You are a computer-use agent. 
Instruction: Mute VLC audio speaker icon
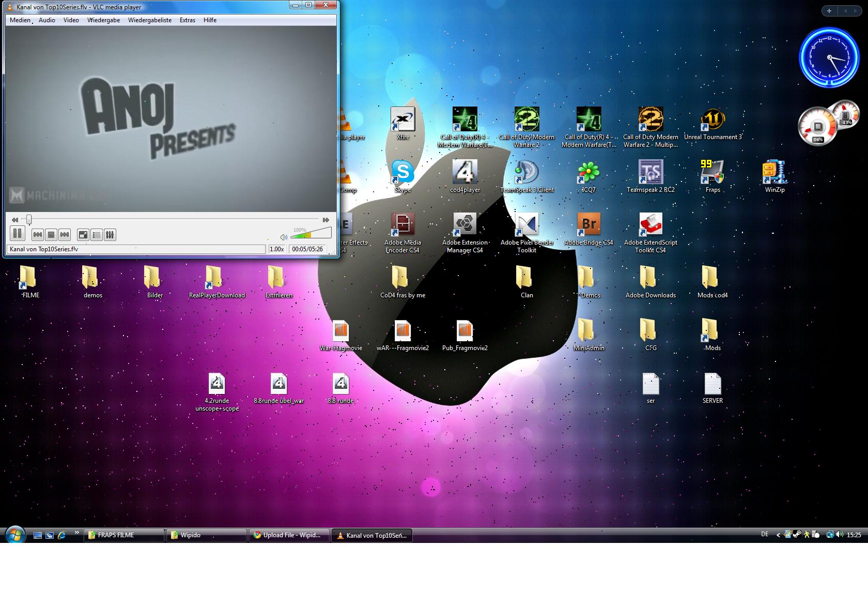[x=284, y=237]
